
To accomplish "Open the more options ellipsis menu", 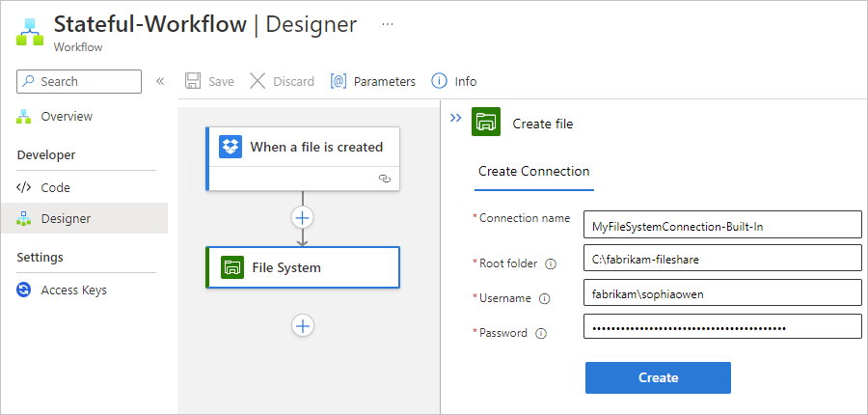I will (x=388, y=24).
